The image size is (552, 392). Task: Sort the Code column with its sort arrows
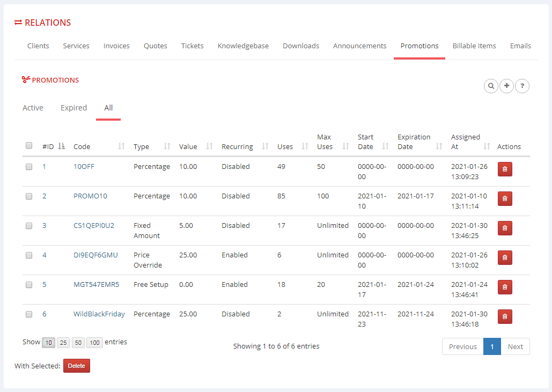122,146
